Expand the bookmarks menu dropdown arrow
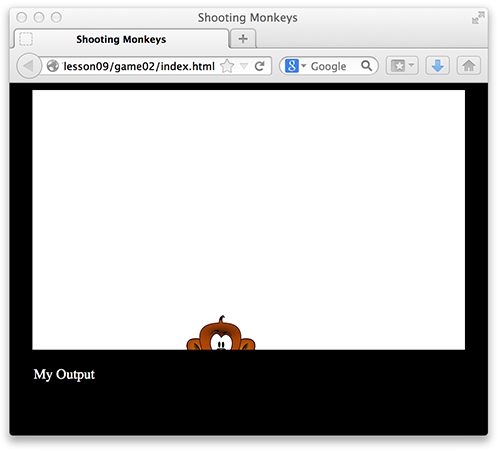The image size is (500, 451). (x=411, y=65)
